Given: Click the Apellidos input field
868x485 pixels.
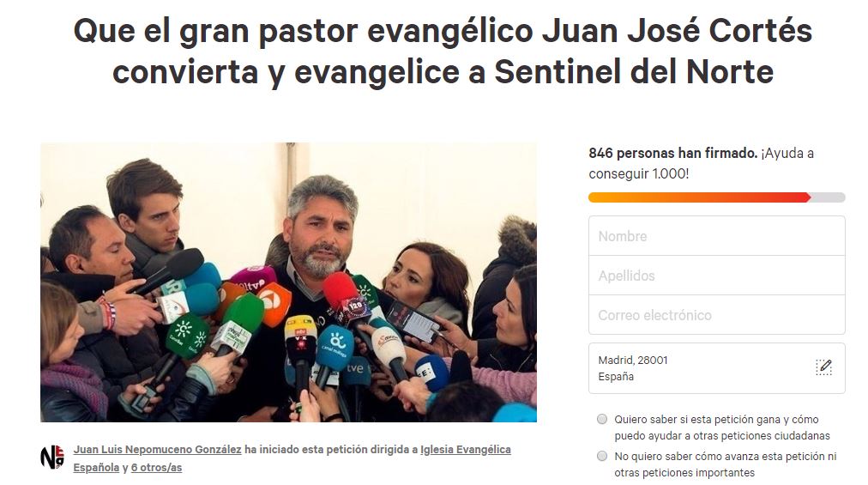Looking at the screenshot, I should tap(717, 276).
